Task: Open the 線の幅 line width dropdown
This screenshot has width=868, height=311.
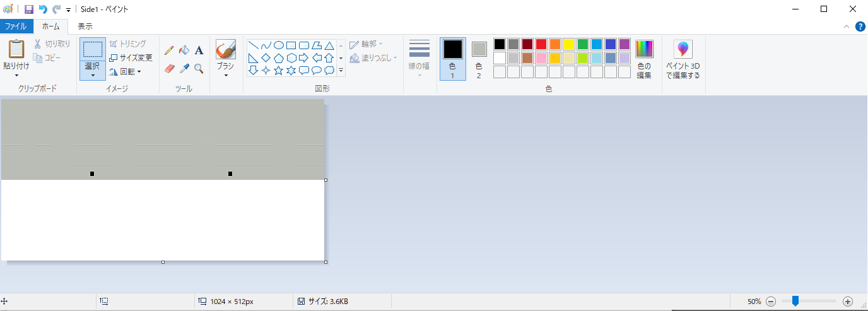Action: point(419,59)
